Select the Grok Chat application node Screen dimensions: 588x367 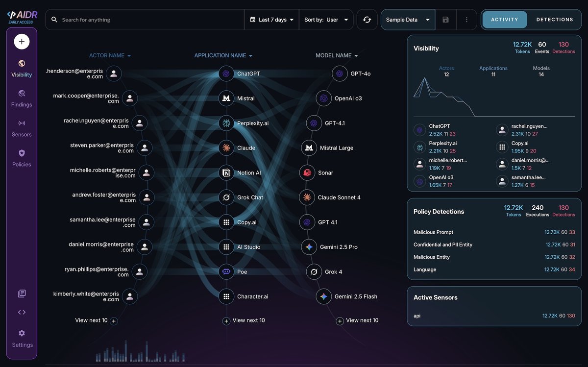(226, 197)
